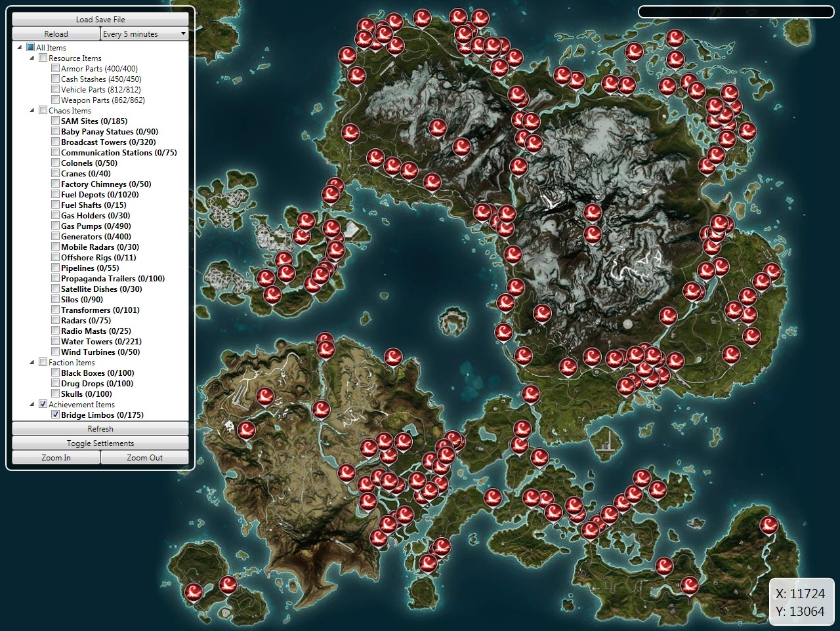Select 'Baby Panay Statues (0/90)' row text
Image resolution: width=840 pixels, height=631 pixels.
(110, 131)
